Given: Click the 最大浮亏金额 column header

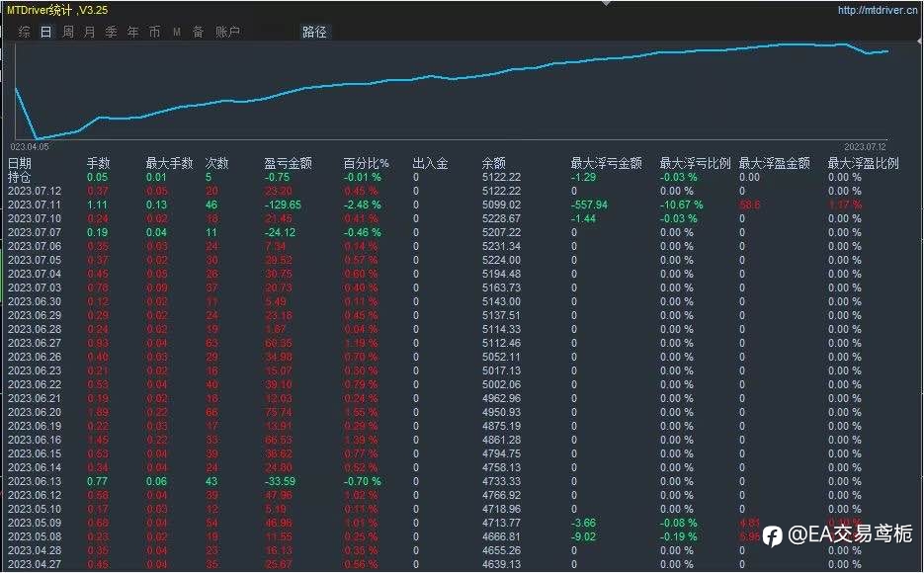Looking at the screenshot, I should pyautogui.click(x=607, y=163).
